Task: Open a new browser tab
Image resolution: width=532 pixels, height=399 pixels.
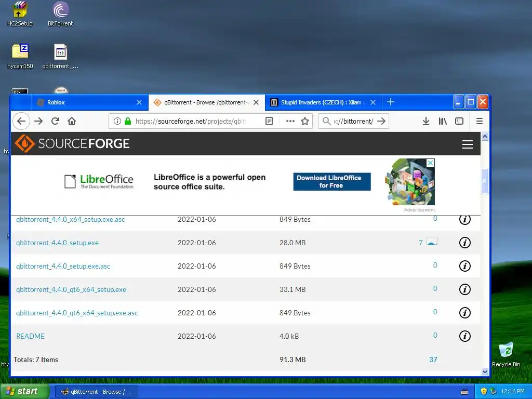Action: tap(391, 102)
